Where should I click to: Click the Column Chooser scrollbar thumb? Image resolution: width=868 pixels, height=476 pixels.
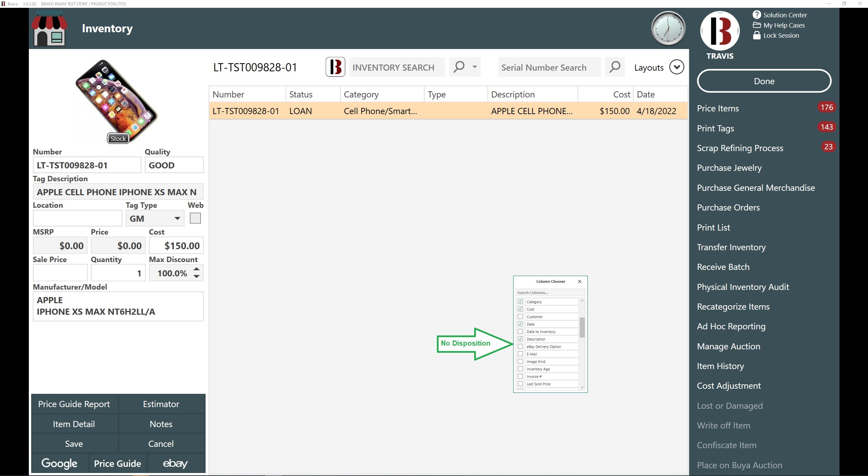coord(582,327)
